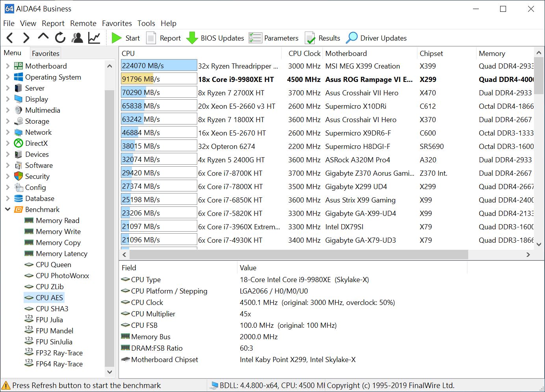This screenshot has width=545, height=392.
Task: Expand the Network tree node
Action: (7, 132)
